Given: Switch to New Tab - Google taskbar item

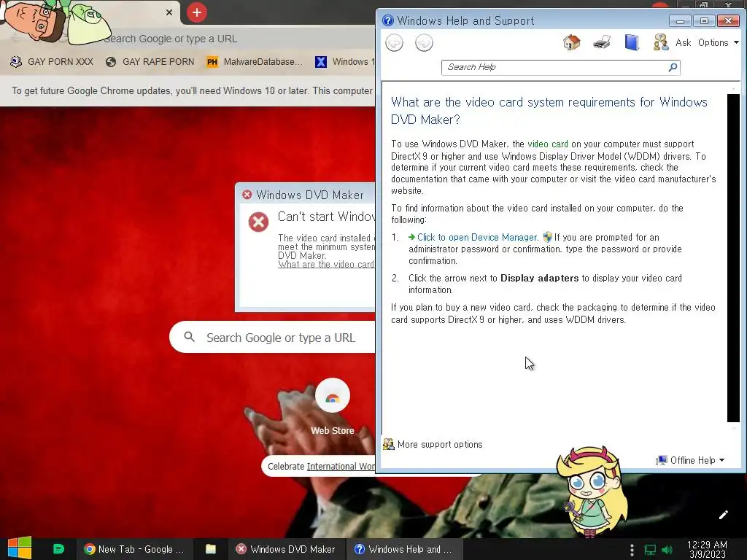Looking at the screenshot, I should click(134, 549).
